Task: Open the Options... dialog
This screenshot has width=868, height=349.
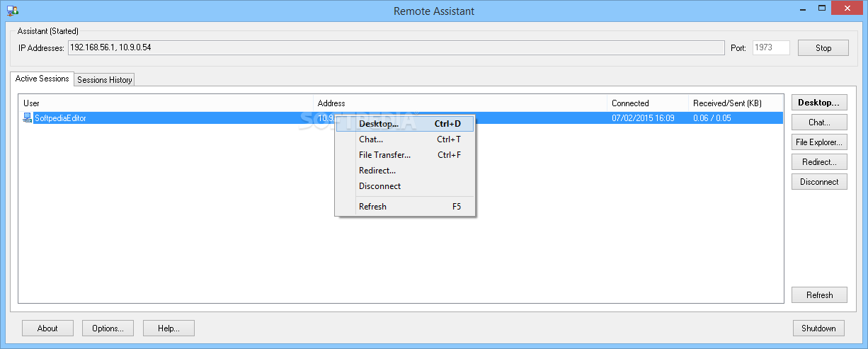Action: click(x=108, y=328)
